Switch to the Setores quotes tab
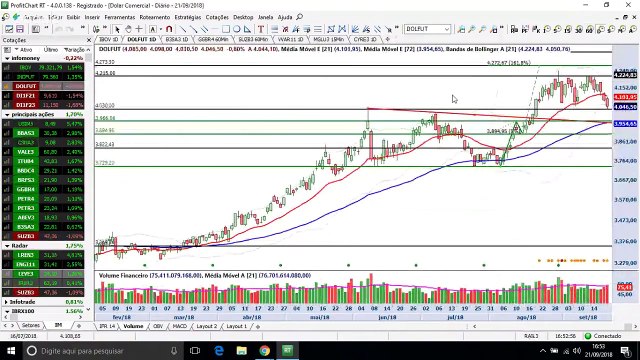Image resolution: width=640 pixels, height=360 pixels. pos(31,325)
